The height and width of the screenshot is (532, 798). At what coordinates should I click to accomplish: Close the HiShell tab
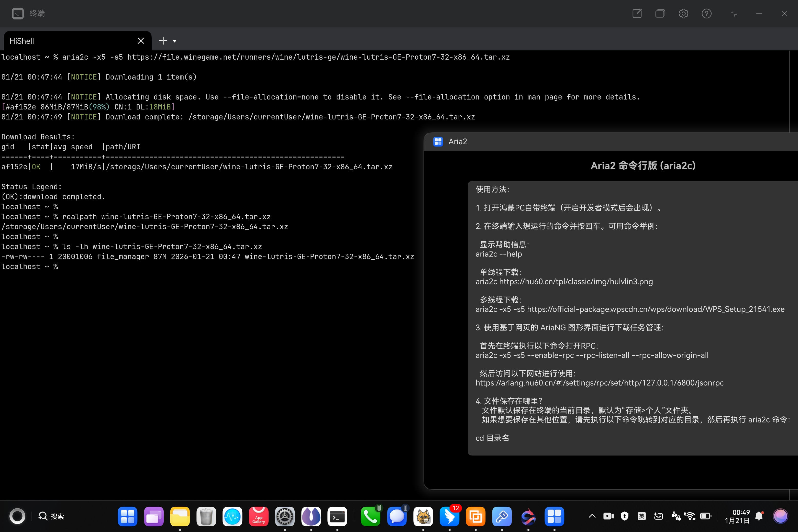141,41
